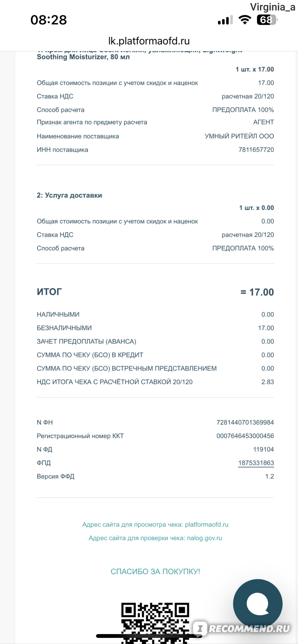The height and width of the screenshot is (644, 298).
Task: Tap the battery level indicator
Action: (267, 20)
